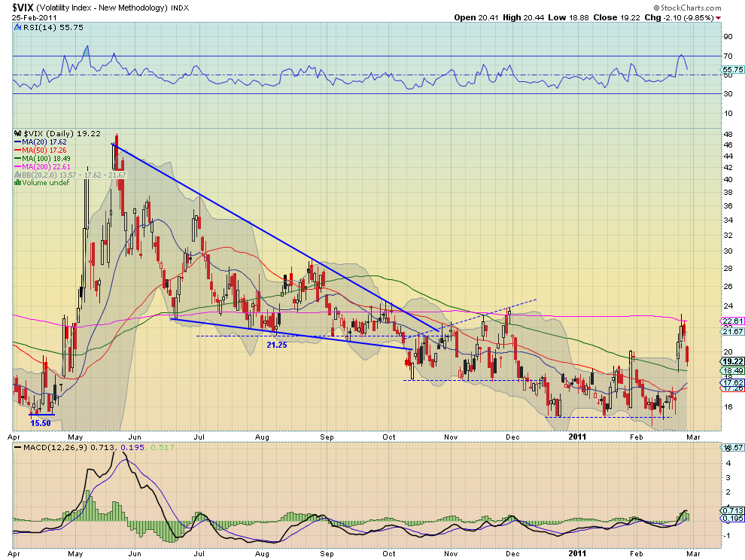Click the MA(100) 18.49 legend entry

42,158
